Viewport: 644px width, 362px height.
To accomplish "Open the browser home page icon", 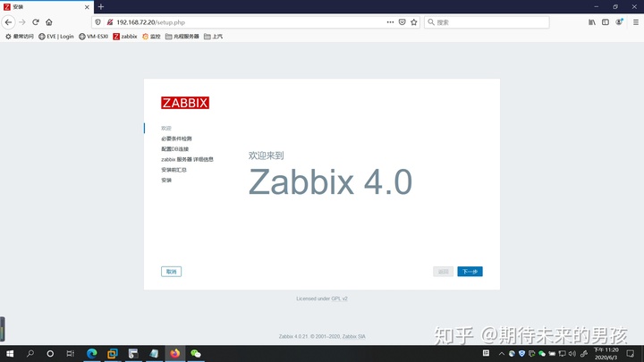I will [49, 22].
